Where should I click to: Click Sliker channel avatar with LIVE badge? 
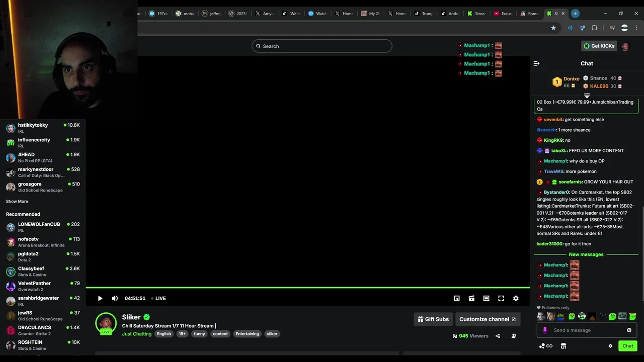tap(106, 324)
